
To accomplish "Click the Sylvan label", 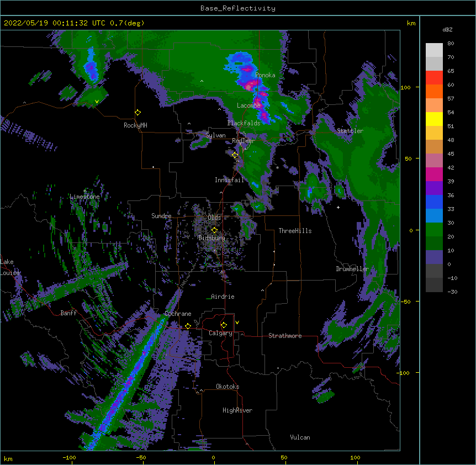I will 215,135.
